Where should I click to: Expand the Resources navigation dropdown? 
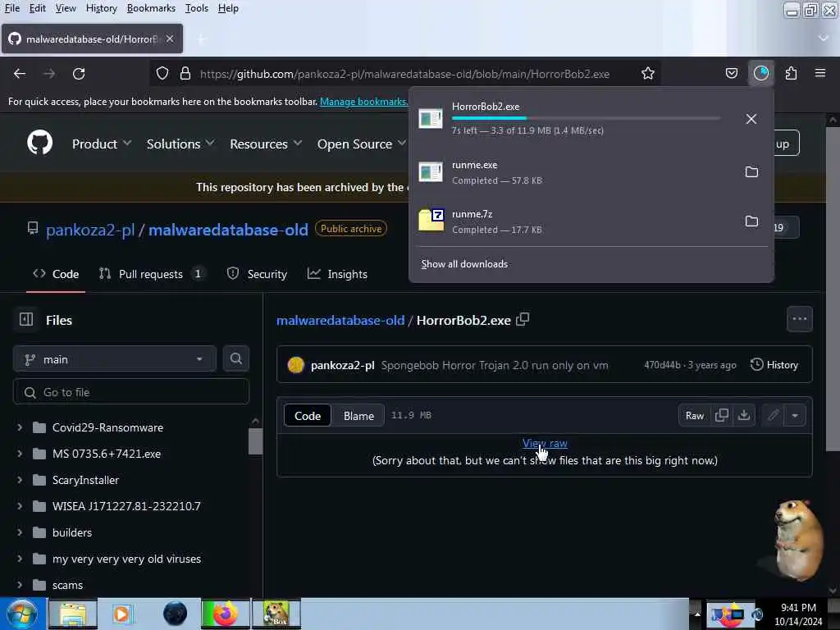point(266,144)
